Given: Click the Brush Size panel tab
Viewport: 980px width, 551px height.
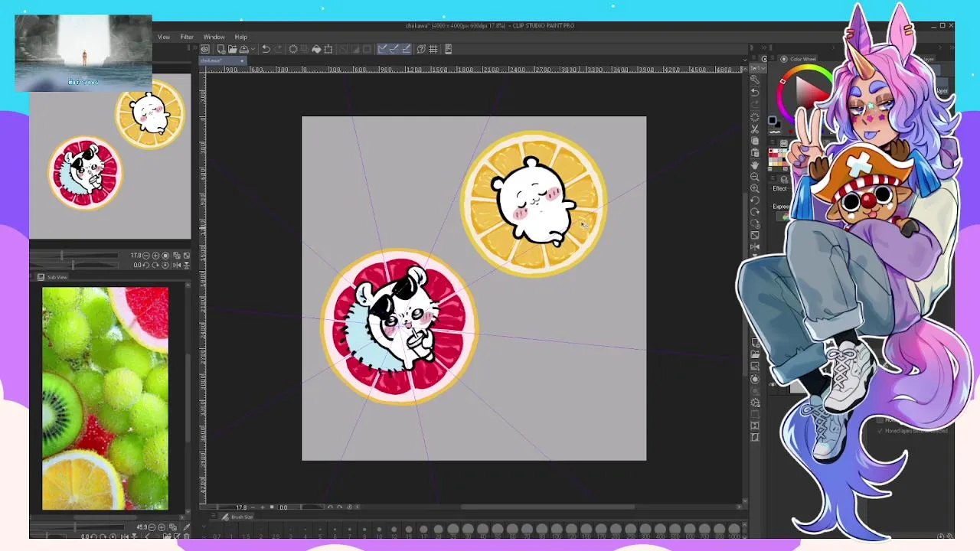Looking at the screenshot, I should 238,517.
